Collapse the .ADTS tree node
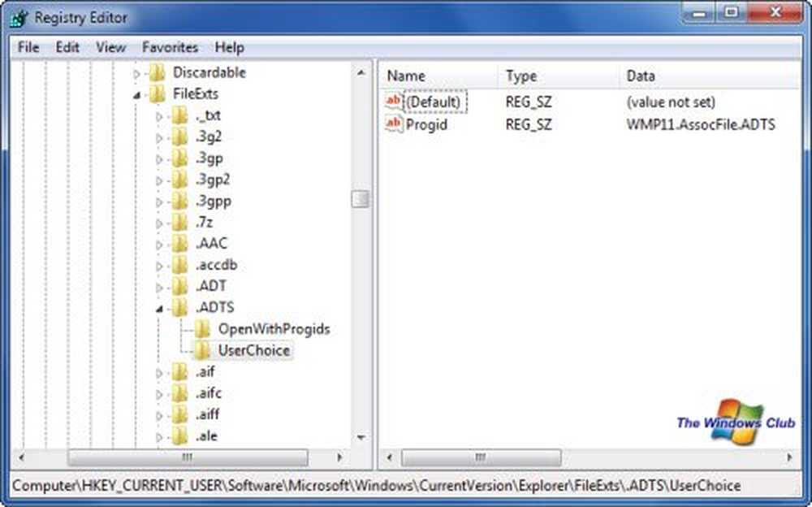 (x=159, y=308)
